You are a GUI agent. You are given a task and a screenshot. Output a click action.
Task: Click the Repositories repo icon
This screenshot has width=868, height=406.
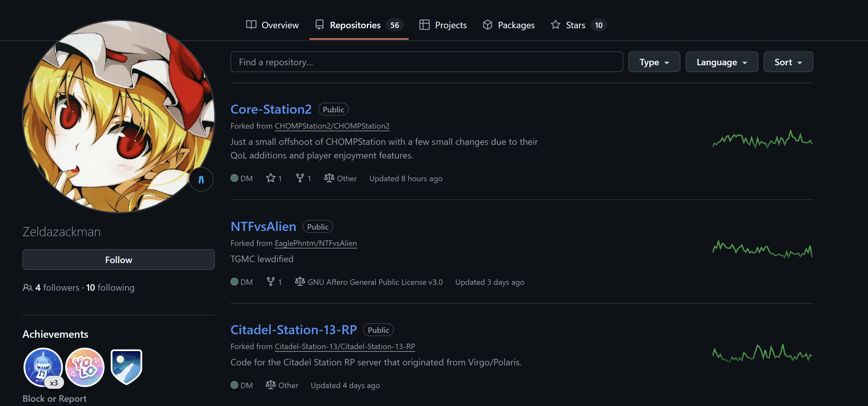[320, 25]
